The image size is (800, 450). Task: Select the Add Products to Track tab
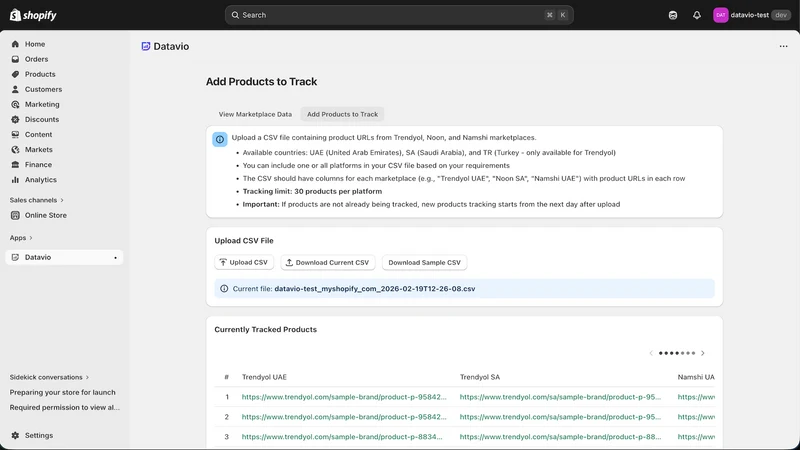(x=342, y=114)
